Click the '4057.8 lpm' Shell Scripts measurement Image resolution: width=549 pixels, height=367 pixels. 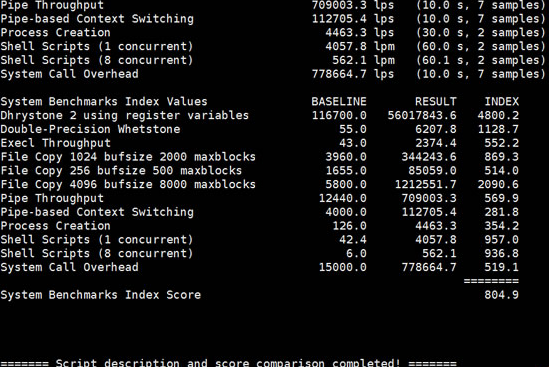click(360, 46)
